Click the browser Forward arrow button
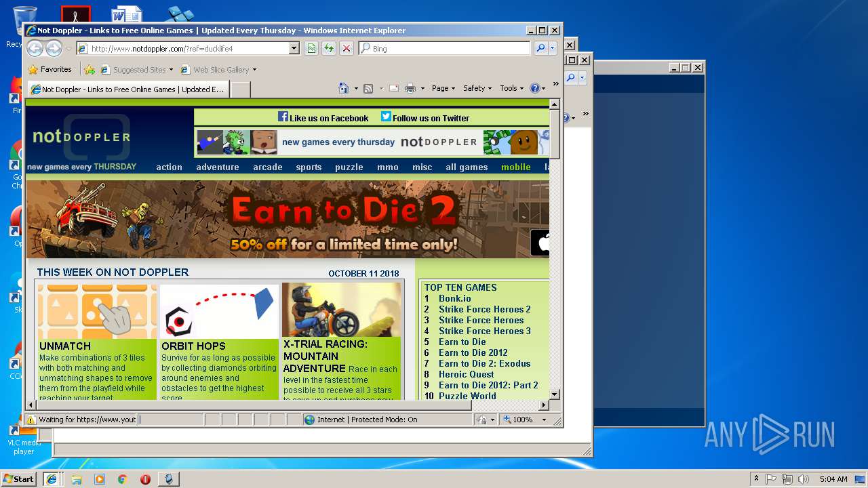Viewport: 868px width, 488px height. [x=54, y=48]
